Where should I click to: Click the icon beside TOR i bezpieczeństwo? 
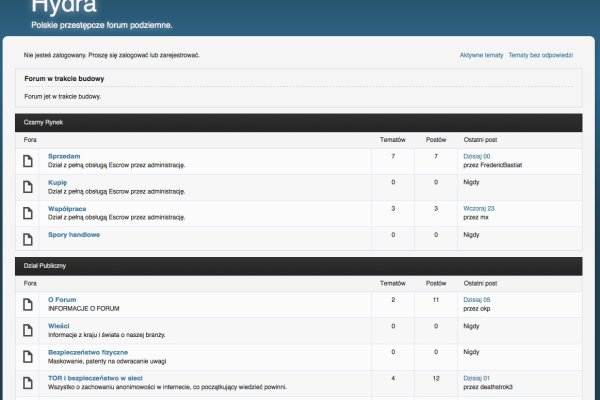tap(28, 382)
